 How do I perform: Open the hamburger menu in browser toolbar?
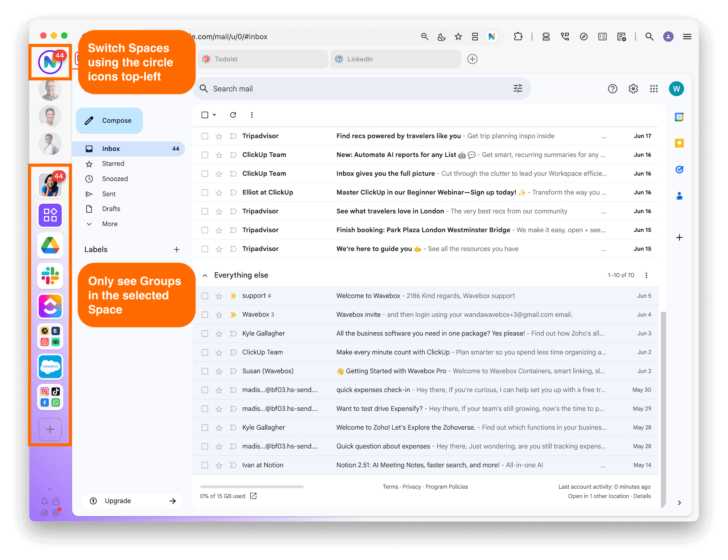point(687,36)
